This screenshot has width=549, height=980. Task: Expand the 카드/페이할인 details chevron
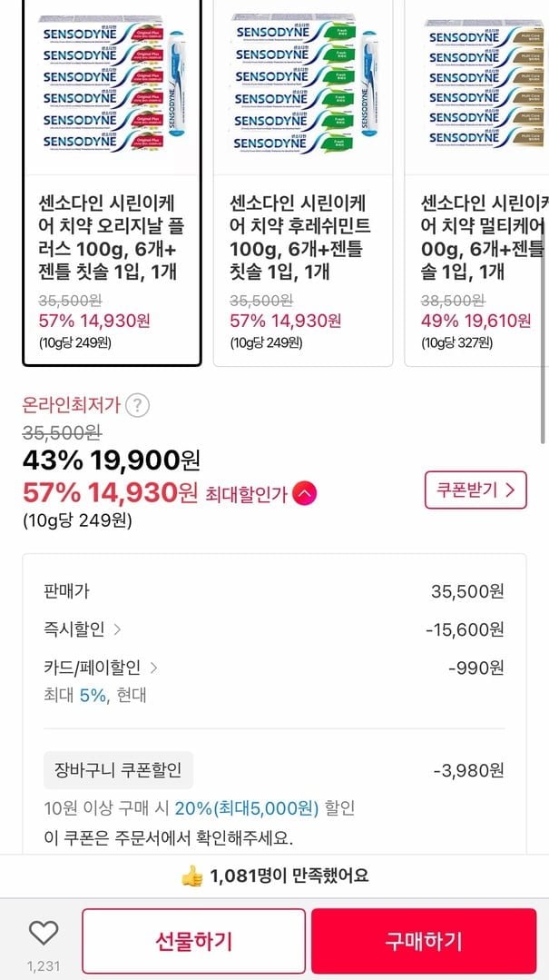153,668
